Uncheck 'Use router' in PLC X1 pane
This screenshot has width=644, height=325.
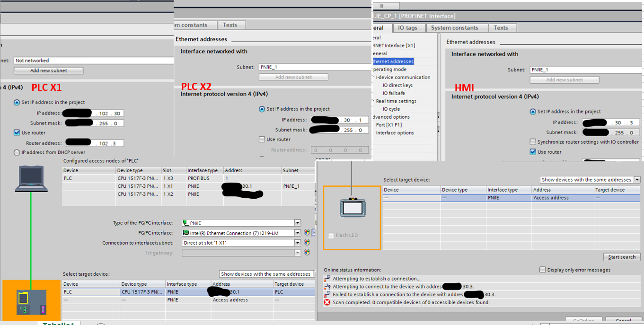17,132
